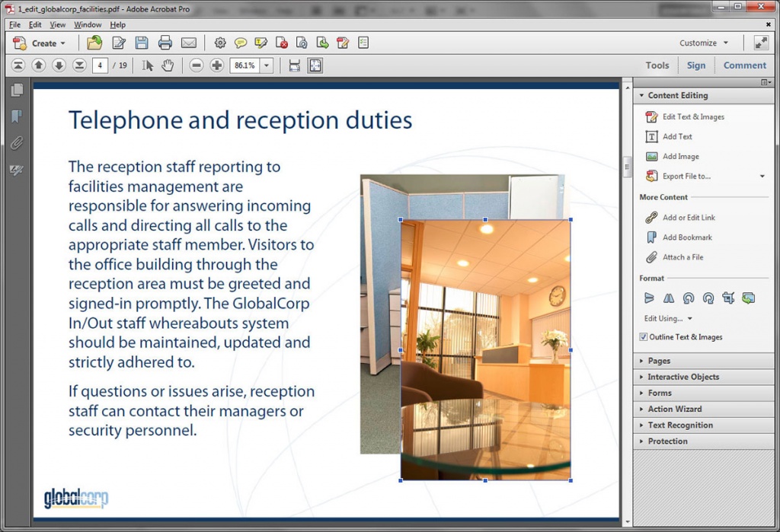The width and height of the screenshot is (780, 532).
Task: Expand the Export File to options arrow
Action: [762, 176]
